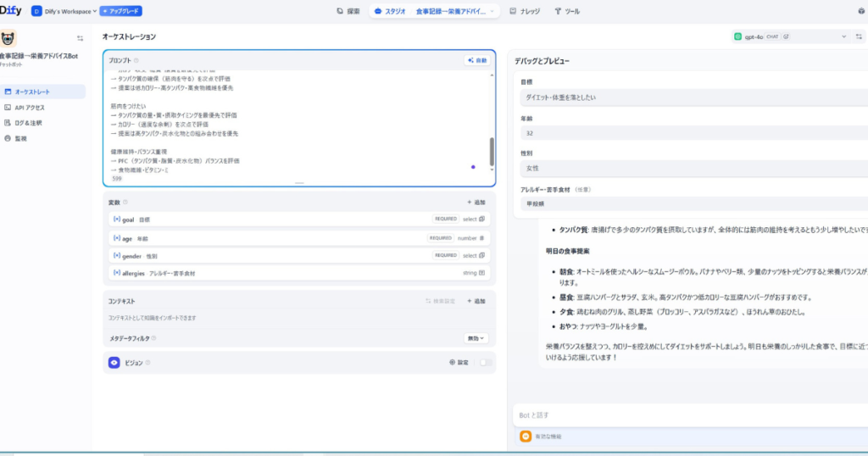Screen dimensions: 868x456
Task: Click 追加 to add context knowledge
Action: pyautogui.click(x=476, y=301)
